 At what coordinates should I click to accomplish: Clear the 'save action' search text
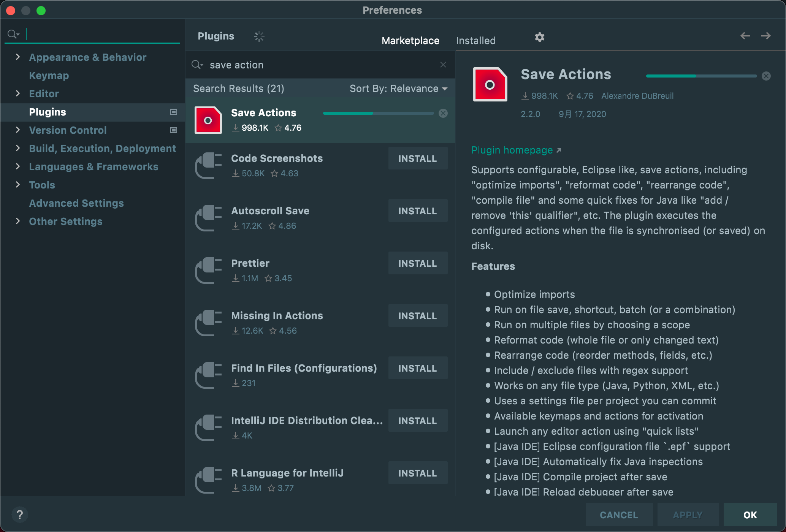(x=443, y=65)
